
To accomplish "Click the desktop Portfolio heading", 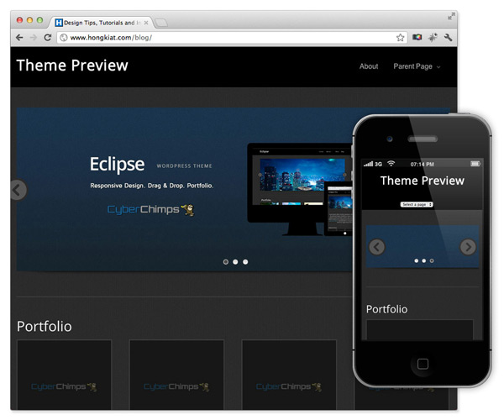I will click(45, 327).
